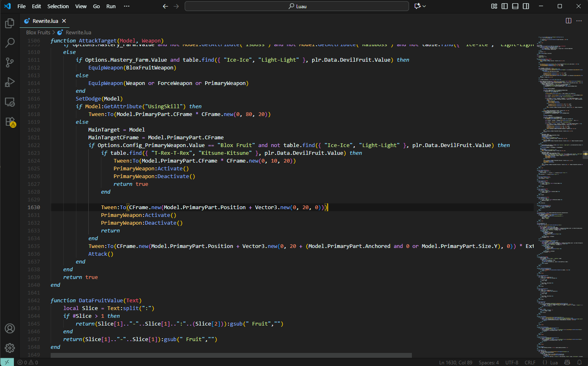Viewport: 588px width, 366px height.
Task: Expand the Copilot chat dropdown arrow
Action: coord(425,6)
